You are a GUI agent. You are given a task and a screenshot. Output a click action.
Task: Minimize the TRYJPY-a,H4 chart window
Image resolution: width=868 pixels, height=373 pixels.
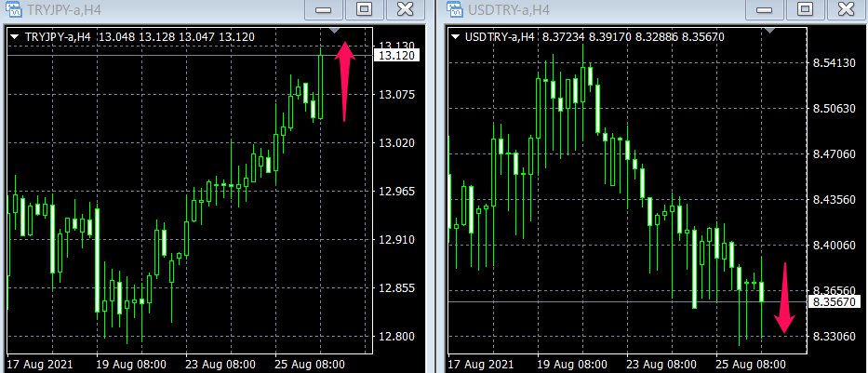pos(323,9)
